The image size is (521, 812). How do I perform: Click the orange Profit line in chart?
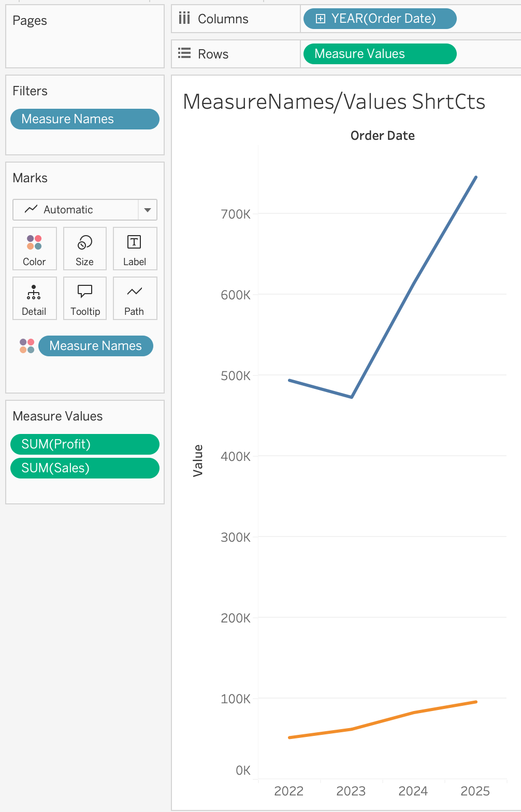[383, 721]
